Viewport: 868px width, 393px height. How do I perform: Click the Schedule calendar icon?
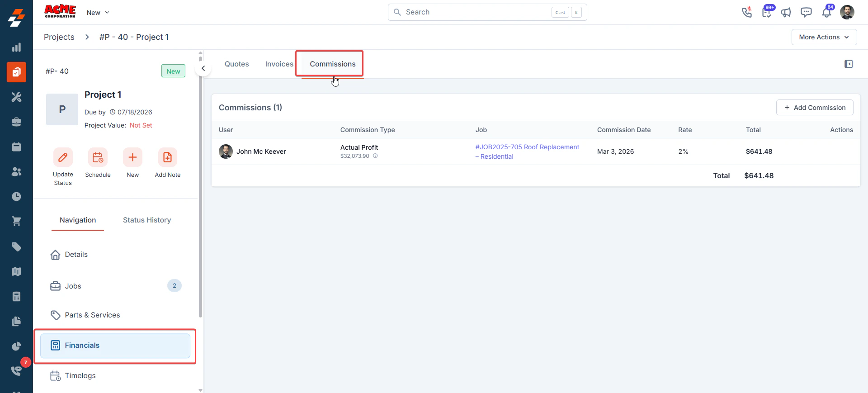(98, 157)
